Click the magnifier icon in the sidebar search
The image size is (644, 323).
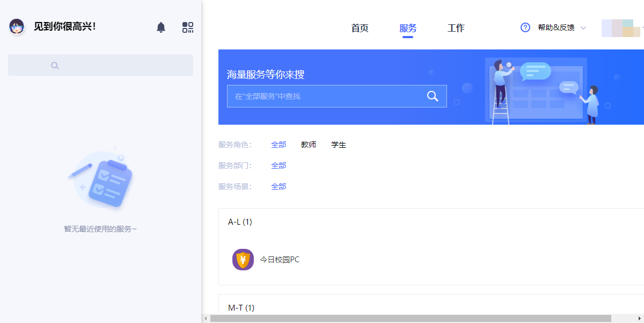click(55, 66)
